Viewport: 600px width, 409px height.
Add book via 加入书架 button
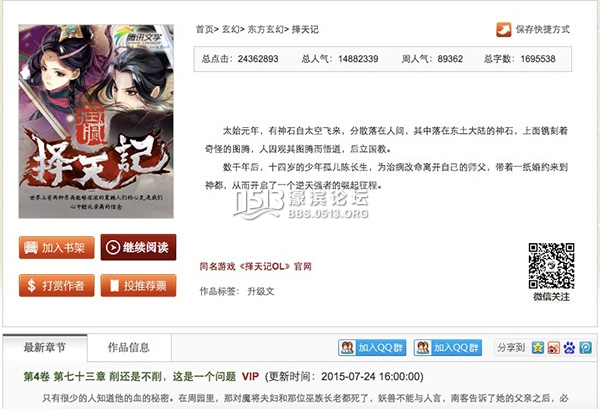[x=57, y=248]
